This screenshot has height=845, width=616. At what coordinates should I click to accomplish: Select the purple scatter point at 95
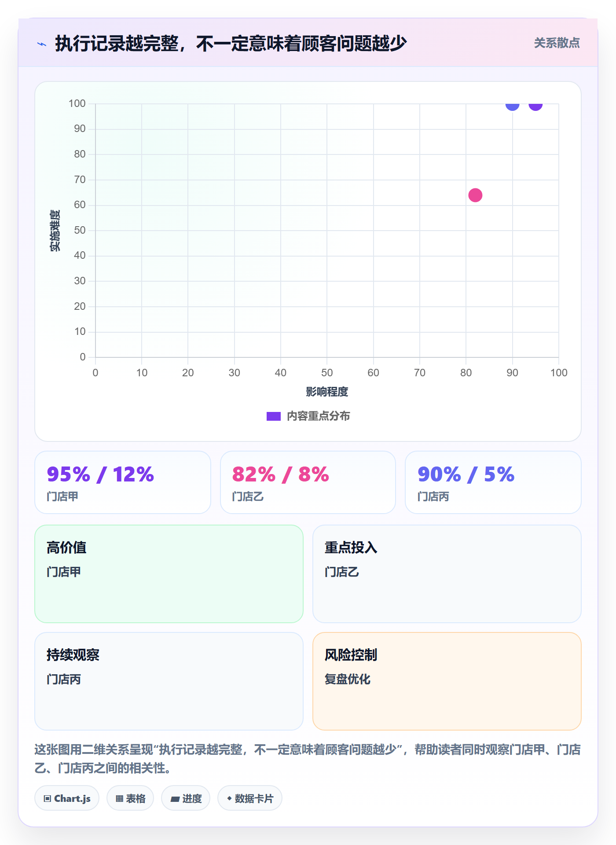tap(535, 104)
